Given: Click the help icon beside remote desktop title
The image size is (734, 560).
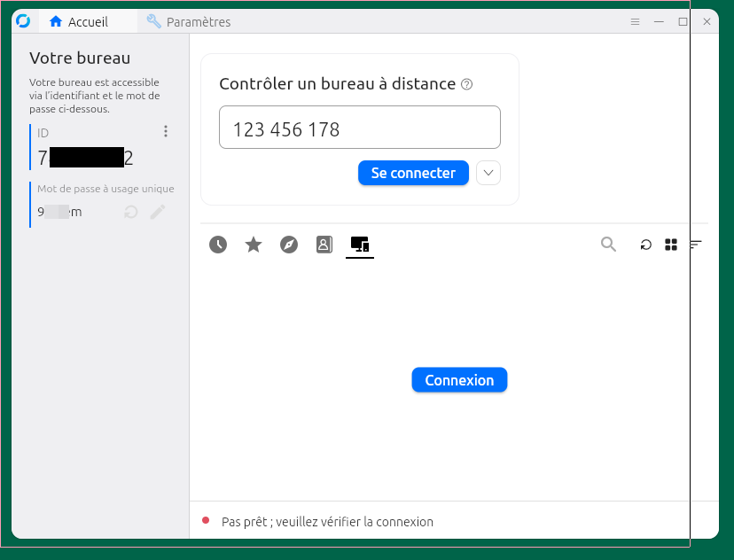Looking at the screenshot, I should click(466, 84).
